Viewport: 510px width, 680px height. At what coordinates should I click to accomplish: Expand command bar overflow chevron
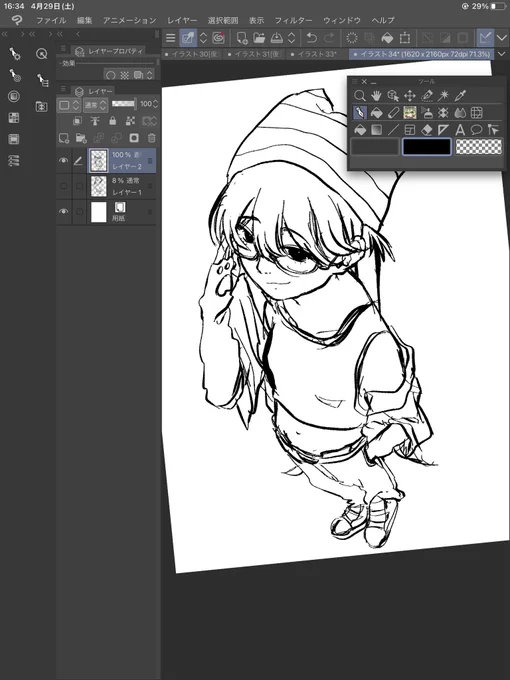pyautogui.click(x=502, y=38)
